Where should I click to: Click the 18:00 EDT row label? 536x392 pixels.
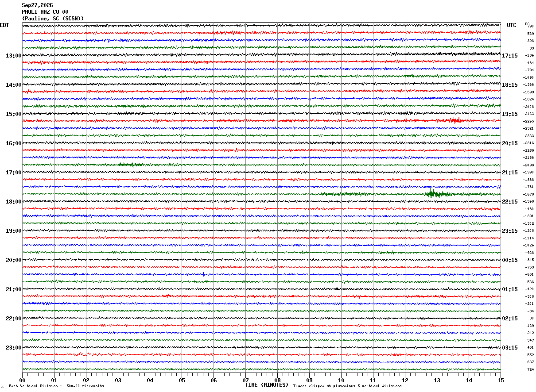[x=13, y=202]
